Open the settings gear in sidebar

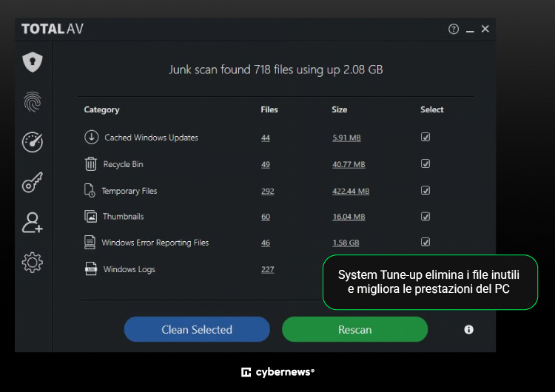pyautogui.click(x=33, y=263)
